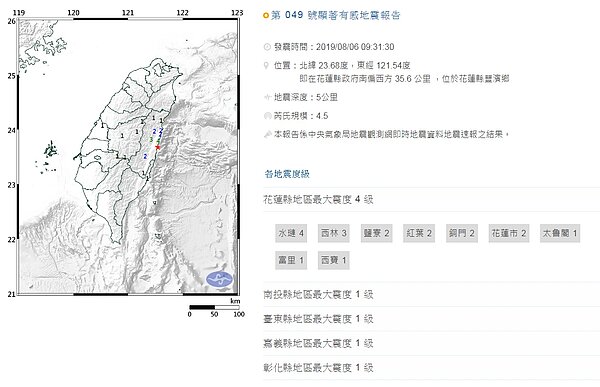The image size is (600, 387).
Task: Click the depth icon beside 地震深度
Action: pyautogui.click(x=267, y=97)
